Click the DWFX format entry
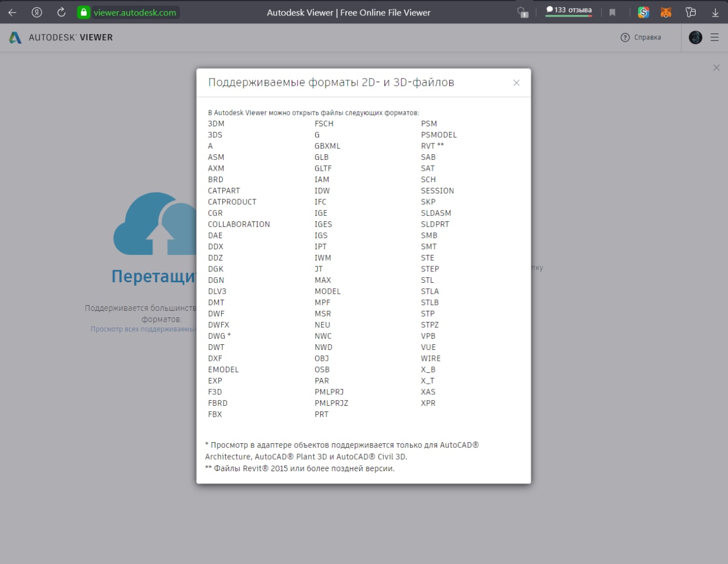 [x=219, y=325]
